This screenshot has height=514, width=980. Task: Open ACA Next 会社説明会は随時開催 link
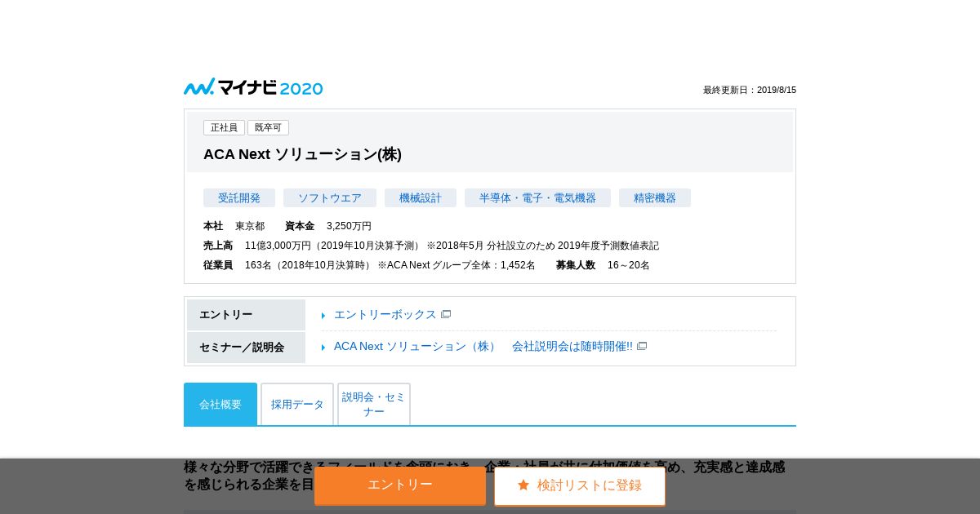[x=483, y=346]
